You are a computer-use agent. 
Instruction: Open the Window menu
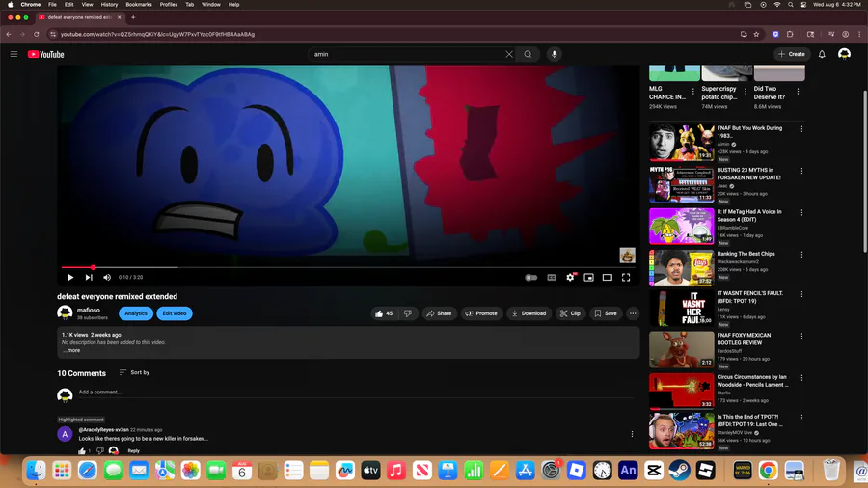pos(210,5)
